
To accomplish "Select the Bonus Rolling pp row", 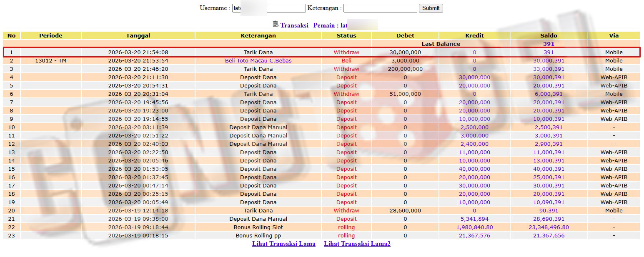I will pos(321,236).
